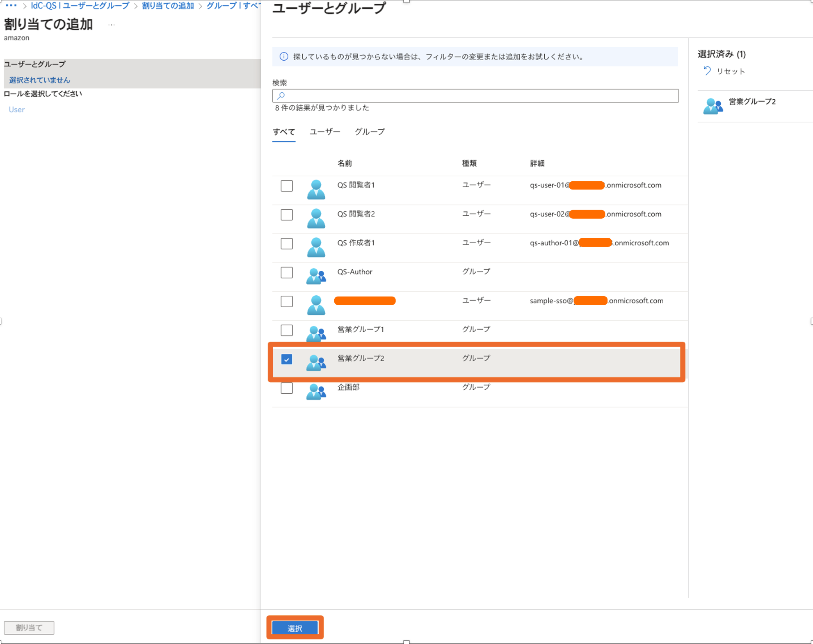The height and width of the screenshot is (644, 813).
Task: Click the 企画部 group icon
Action: pyautogui.click(x=316, y=392)
